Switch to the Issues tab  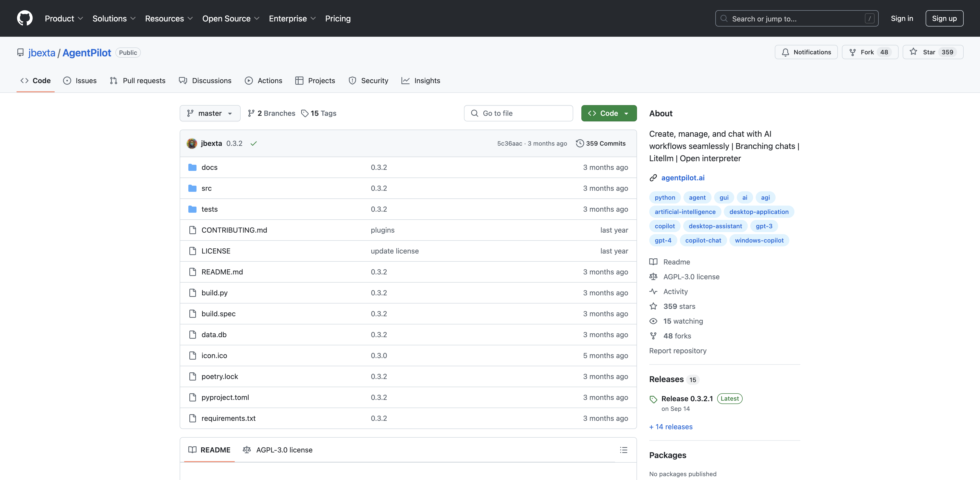click(x=80, y=81)
